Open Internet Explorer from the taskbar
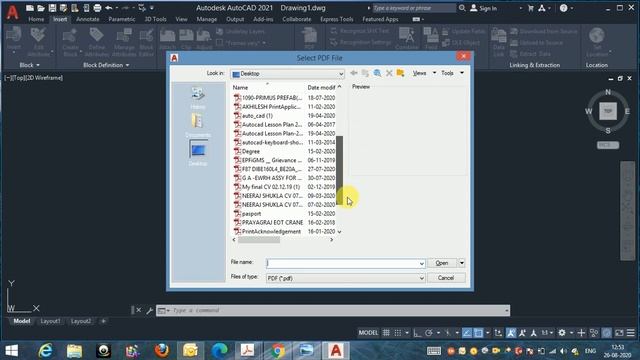 coord(46,351)
